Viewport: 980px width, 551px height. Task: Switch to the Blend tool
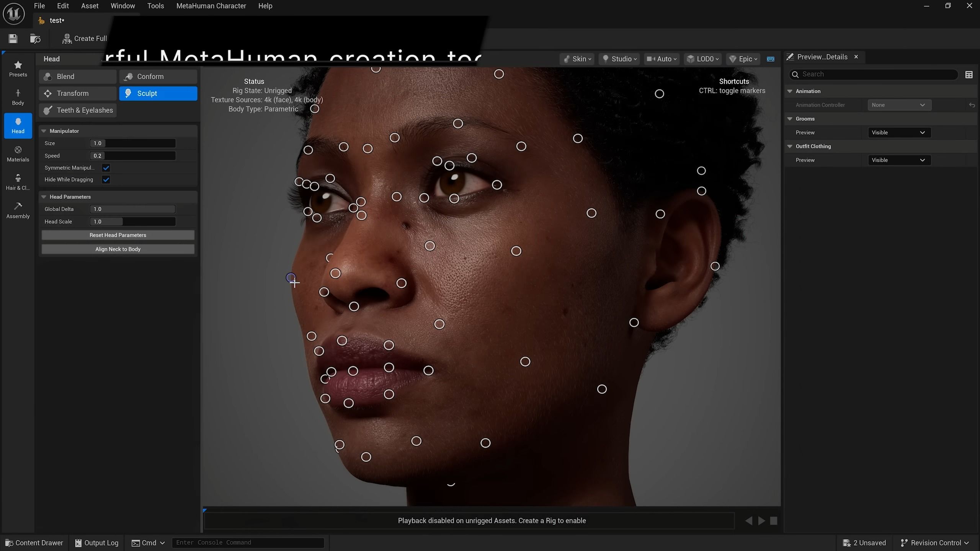pyautogui.click(x=77, y=76)
